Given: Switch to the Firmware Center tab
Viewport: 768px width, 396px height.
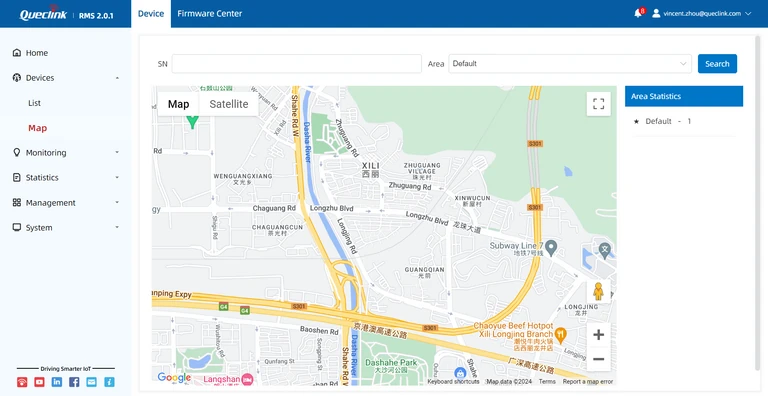Looking at the screenshot, I should [210, 14].
